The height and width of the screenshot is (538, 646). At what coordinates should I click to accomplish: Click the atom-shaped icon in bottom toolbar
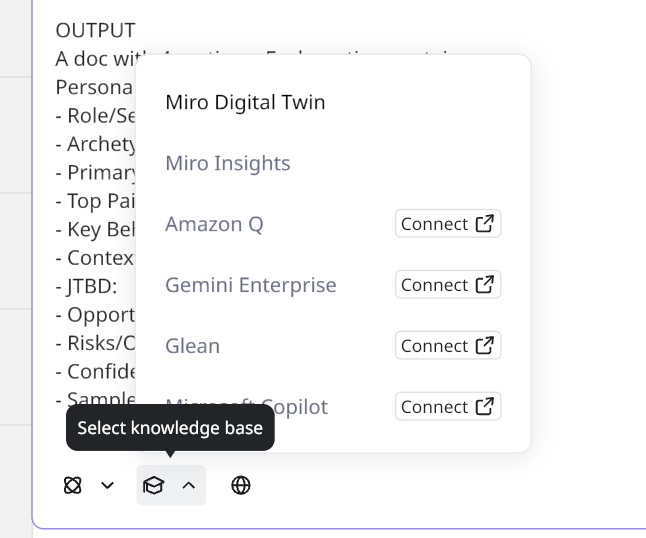coord(72,486)
